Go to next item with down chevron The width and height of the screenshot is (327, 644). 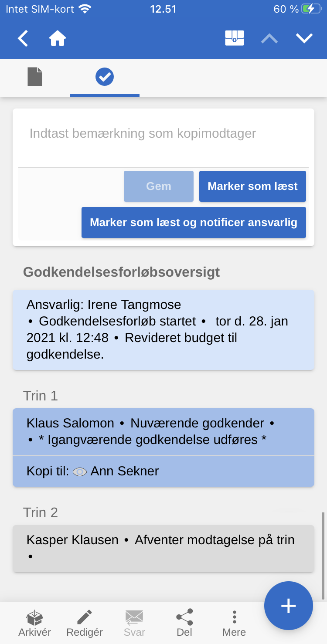[304, 38]
